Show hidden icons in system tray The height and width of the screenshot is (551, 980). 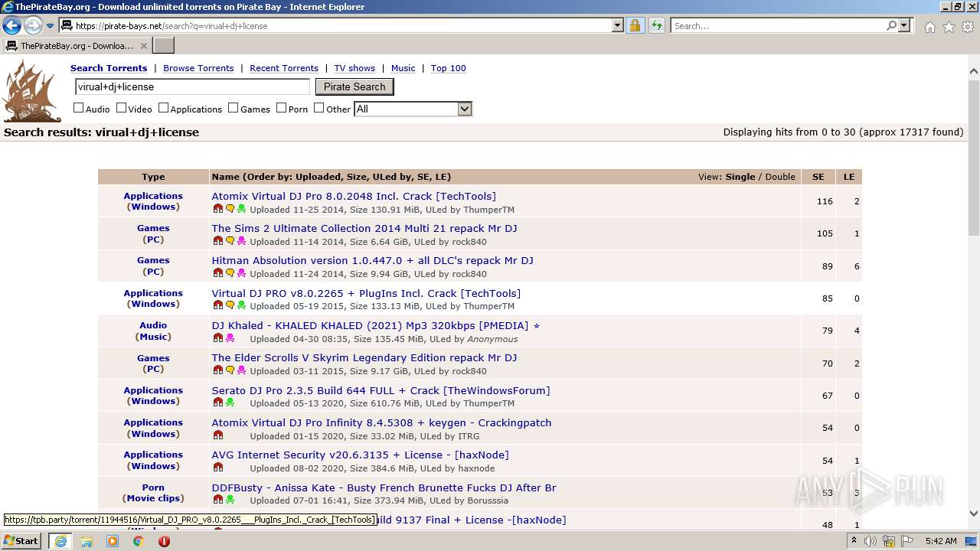tap(854, 540)
